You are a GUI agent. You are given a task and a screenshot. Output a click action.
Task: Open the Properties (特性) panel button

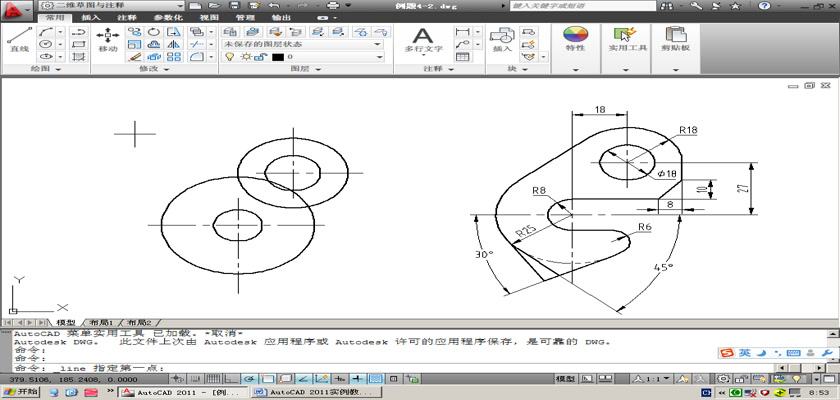[575, 39]
